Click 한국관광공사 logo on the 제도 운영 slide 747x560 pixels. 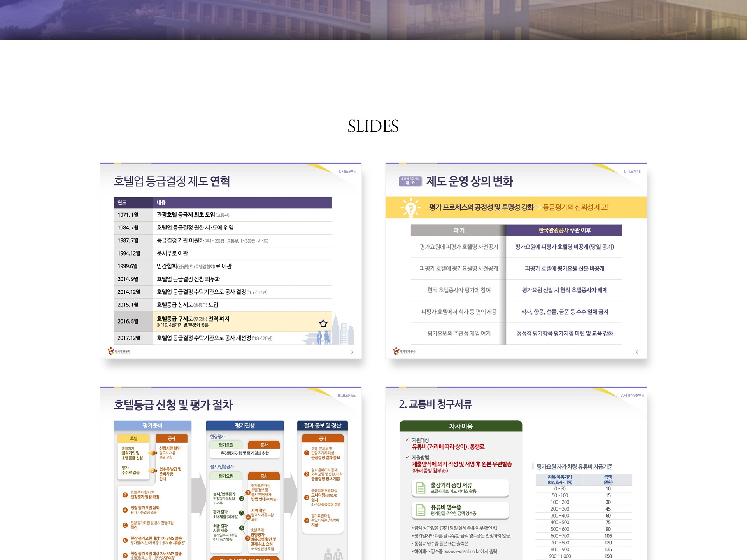[x=404, y=351]
